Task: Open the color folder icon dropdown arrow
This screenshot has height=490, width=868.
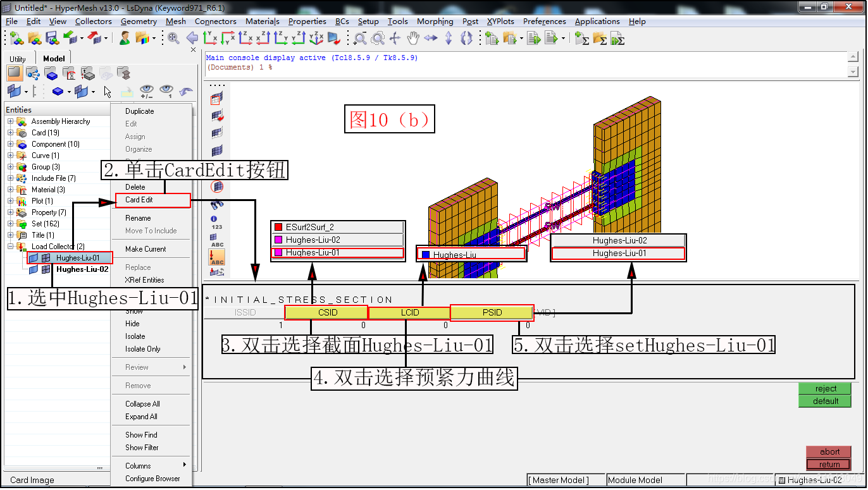Action: click(154, 39)
